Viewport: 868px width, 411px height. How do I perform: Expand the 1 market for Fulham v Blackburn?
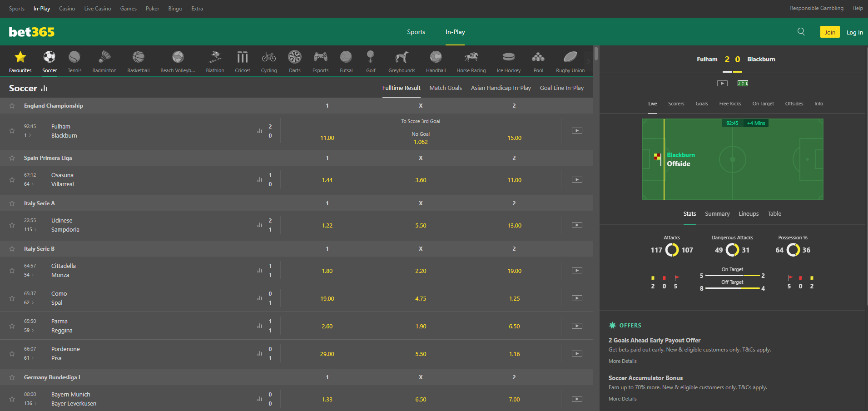click(27, 135)
